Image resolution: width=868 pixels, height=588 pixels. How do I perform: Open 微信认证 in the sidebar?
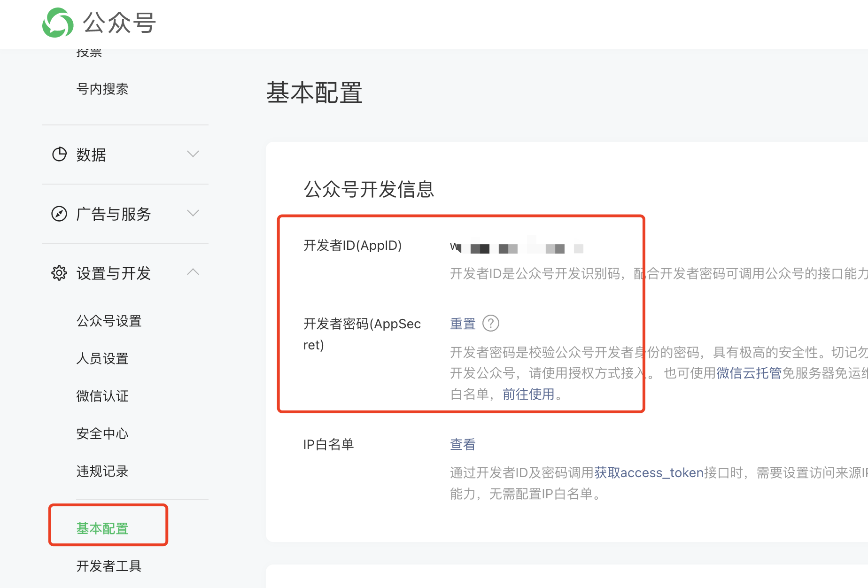coord(102,396)
